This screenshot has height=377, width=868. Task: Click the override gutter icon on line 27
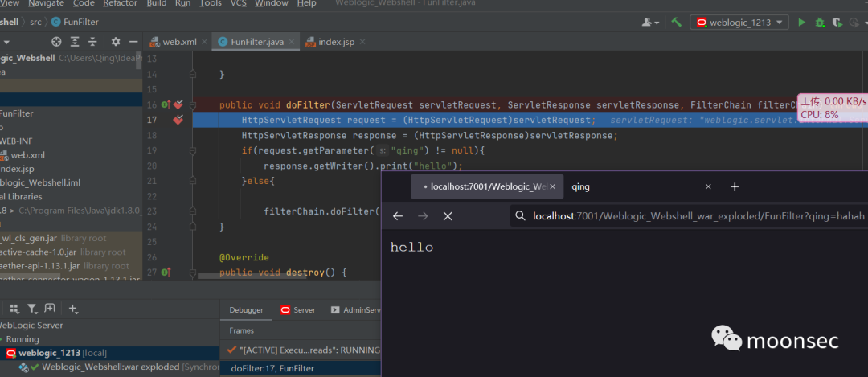166,272
